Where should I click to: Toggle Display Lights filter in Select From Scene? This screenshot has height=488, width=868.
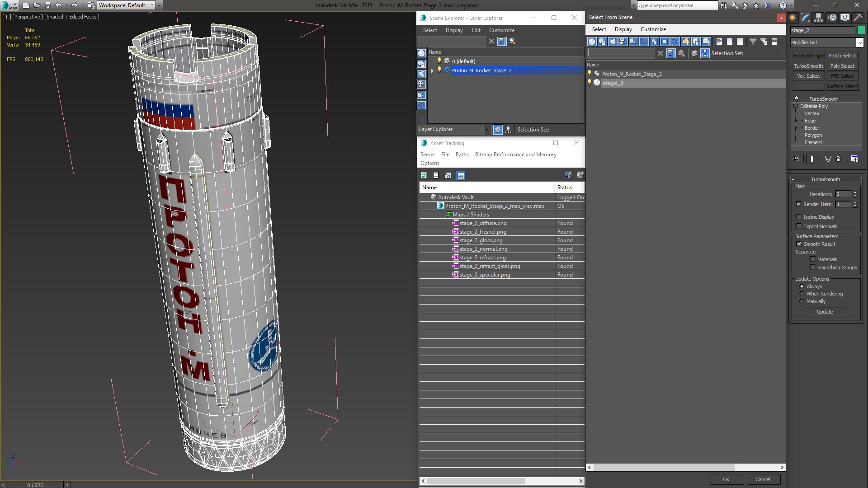click(613, 42)
